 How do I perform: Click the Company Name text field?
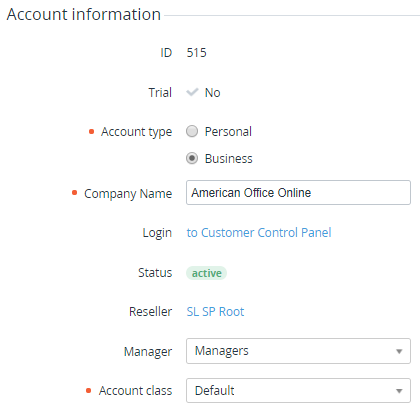point(298,192)
